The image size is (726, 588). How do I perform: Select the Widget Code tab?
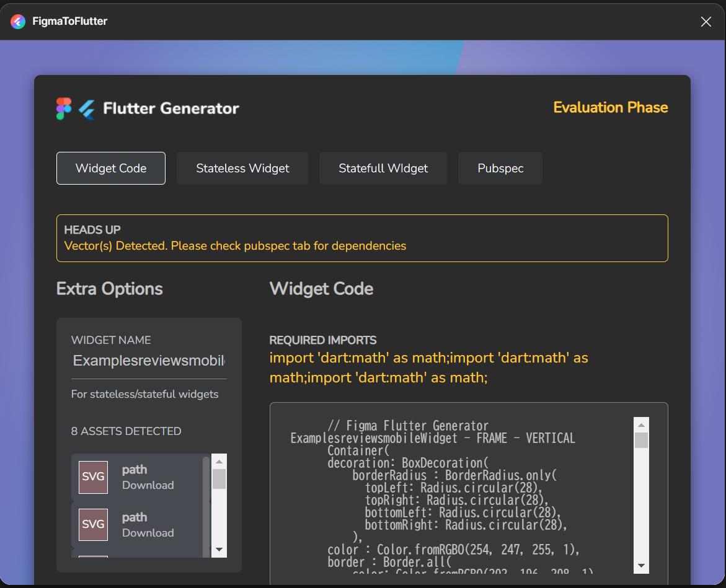(x=110, y=168)
